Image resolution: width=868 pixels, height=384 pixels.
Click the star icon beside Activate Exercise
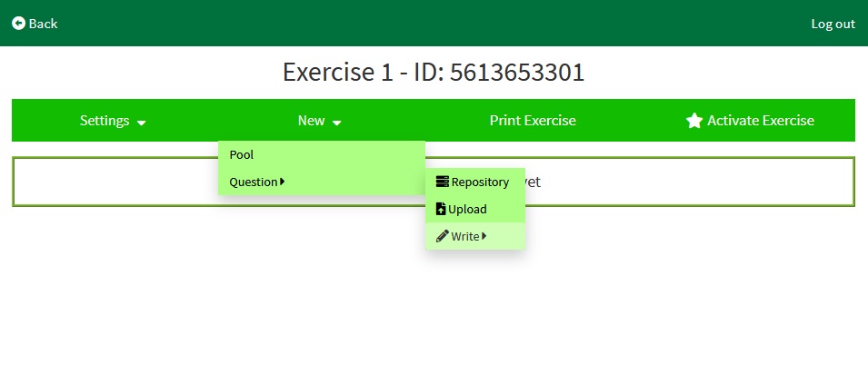(x=694, y=121)
